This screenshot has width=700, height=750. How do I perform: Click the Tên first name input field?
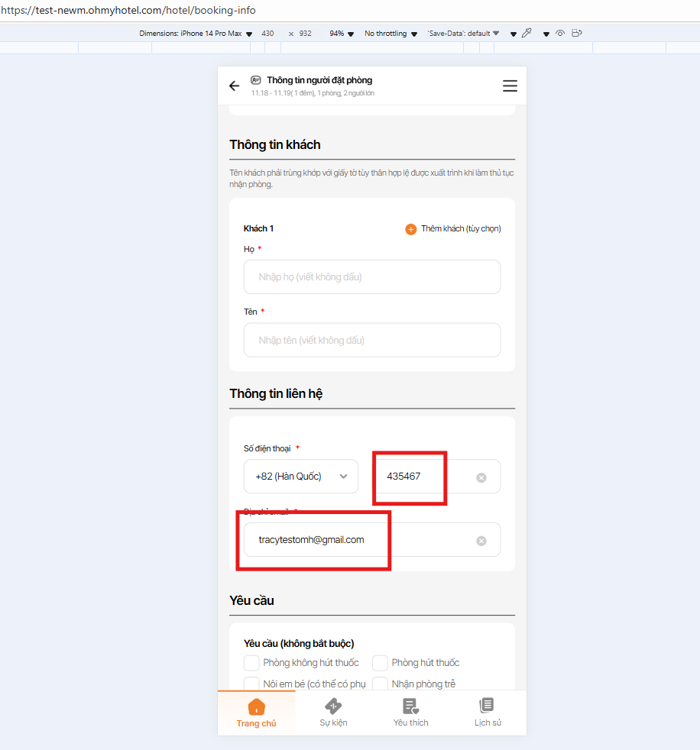[x=372, y=340]
